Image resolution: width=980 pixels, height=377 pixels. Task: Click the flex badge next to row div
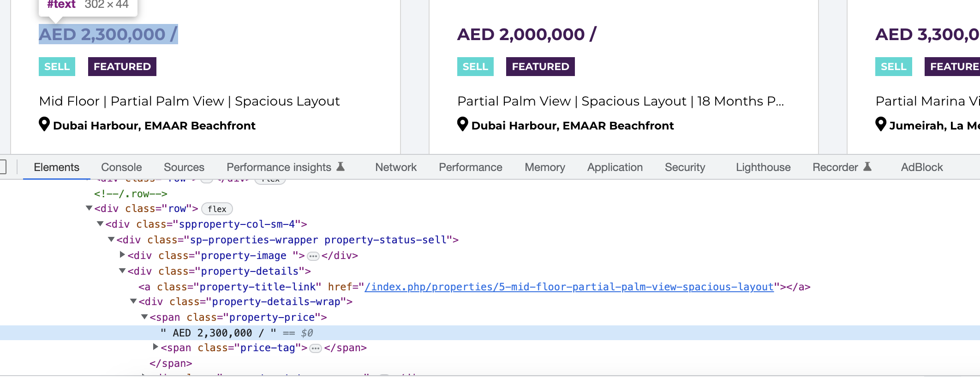217,209
